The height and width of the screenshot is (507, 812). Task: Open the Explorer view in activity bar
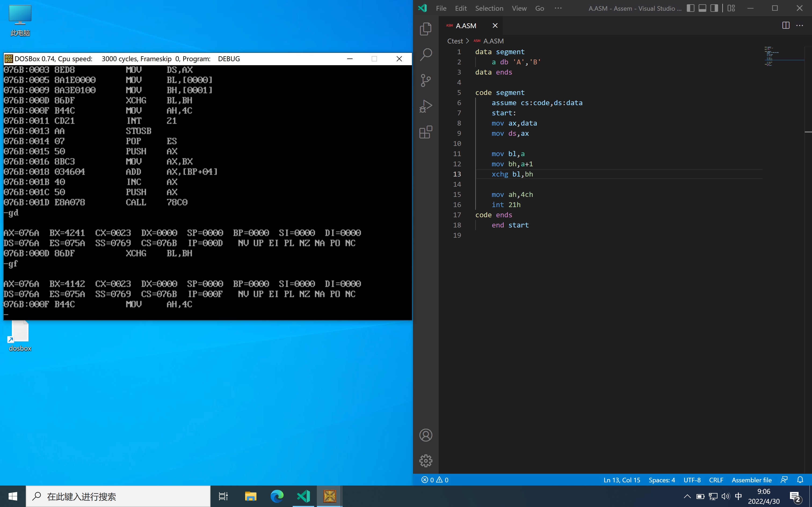pyautogui.click(x=425, y=29)
